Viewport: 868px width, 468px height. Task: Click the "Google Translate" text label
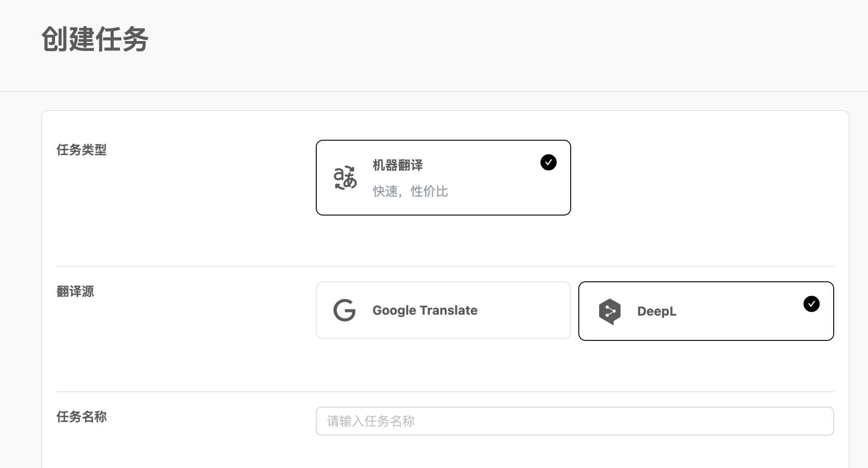(425, 310)
